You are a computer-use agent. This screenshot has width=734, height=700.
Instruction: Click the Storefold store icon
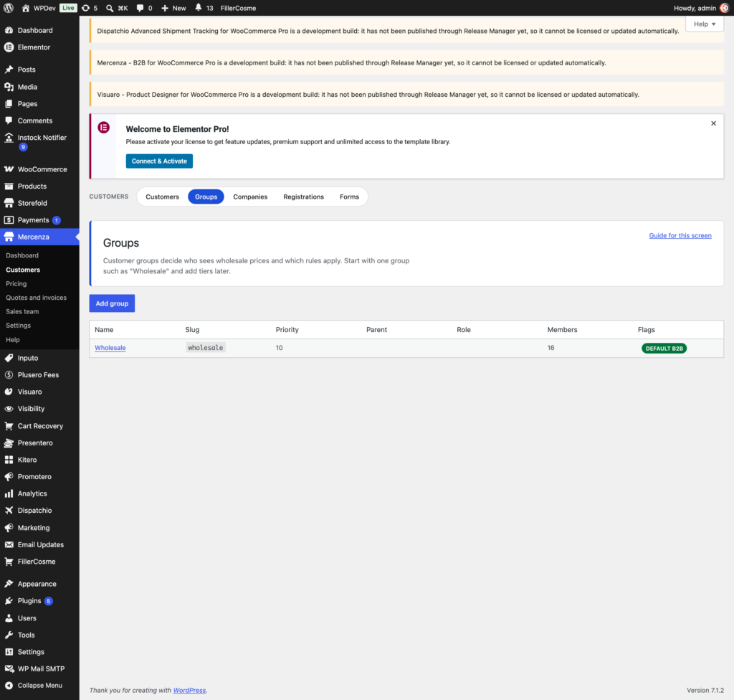pos(9,203)
